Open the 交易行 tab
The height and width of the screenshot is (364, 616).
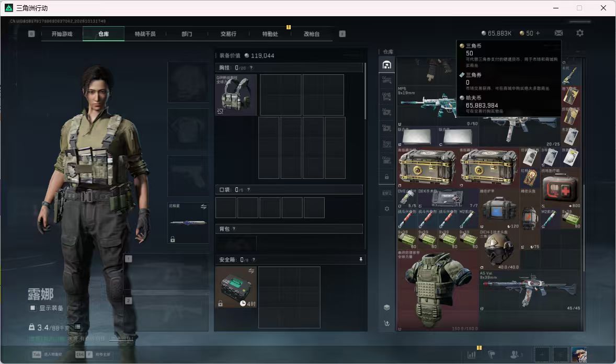point(228,34)
